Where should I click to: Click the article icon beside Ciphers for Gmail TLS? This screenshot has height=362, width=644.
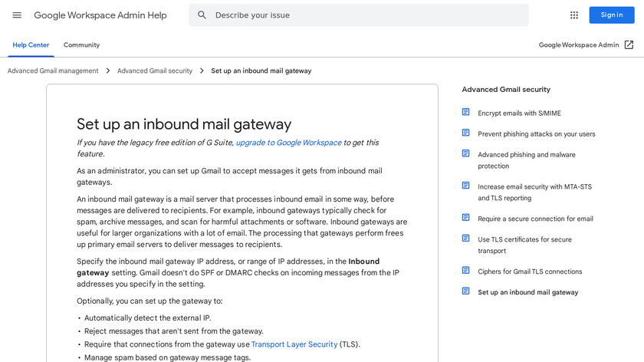(x=465, y=271)
